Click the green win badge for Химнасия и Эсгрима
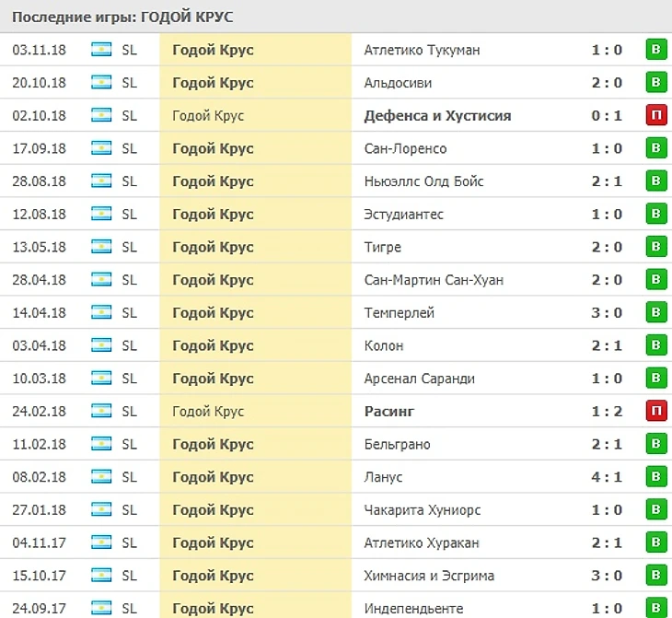672x618 pixels. 655,576
